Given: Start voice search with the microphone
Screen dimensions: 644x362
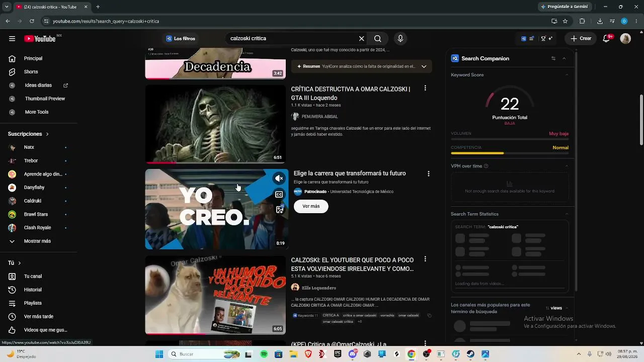Looking at the screenshot, I should click(x=400, y=39).
